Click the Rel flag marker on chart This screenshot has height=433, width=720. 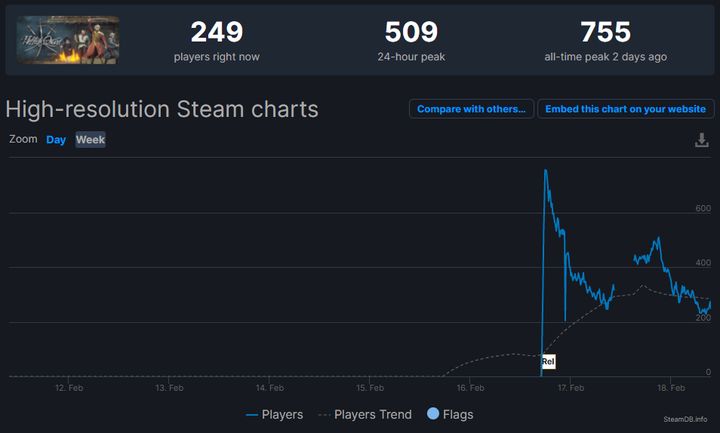click(x=548, y=361)
